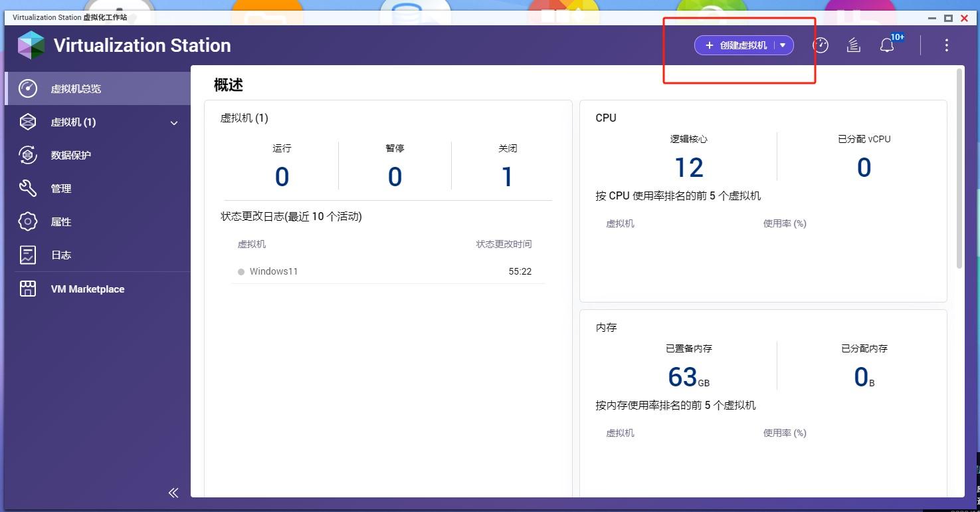This screenshot has width=980, height=512.
Task: Click the 概述 heading
Action: pos(229,84)
